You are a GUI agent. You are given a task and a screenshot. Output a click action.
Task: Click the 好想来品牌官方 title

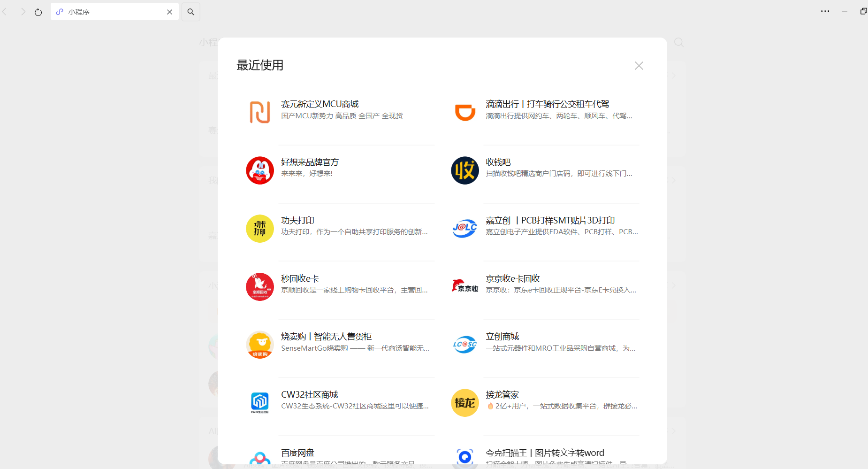310,162
